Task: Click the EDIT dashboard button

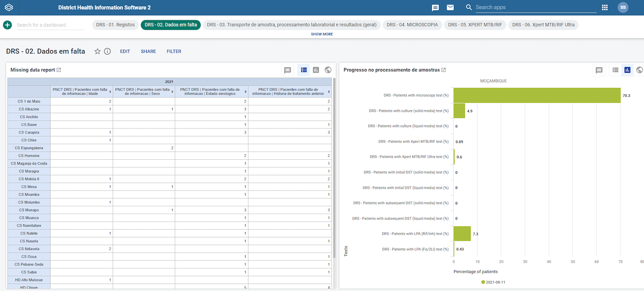Action: (125, 52)
